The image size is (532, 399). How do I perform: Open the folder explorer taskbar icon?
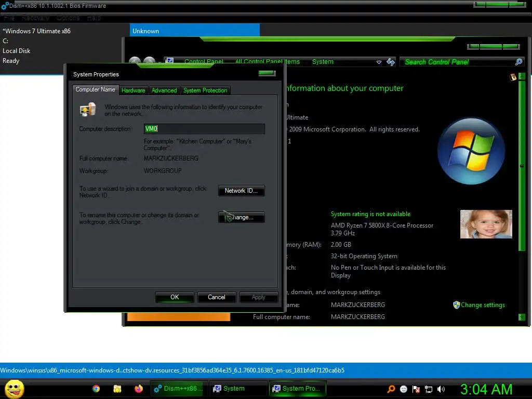pyautogui.click(x=117, y=389)
